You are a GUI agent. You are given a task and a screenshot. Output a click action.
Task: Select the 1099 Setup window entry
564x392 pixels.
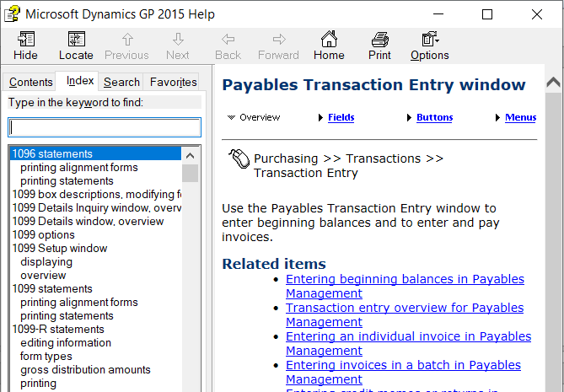[60, 249]
